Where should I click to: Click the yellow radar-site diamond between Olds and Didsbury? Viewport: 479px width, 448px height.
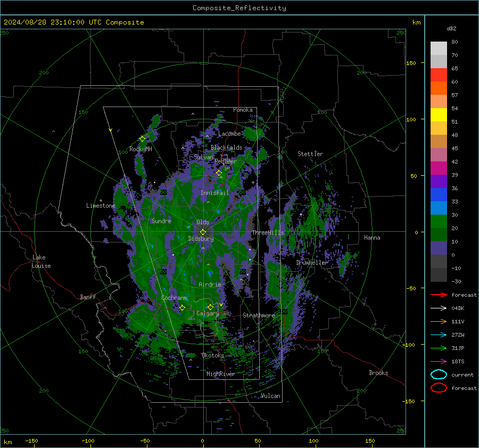(203, 232)
